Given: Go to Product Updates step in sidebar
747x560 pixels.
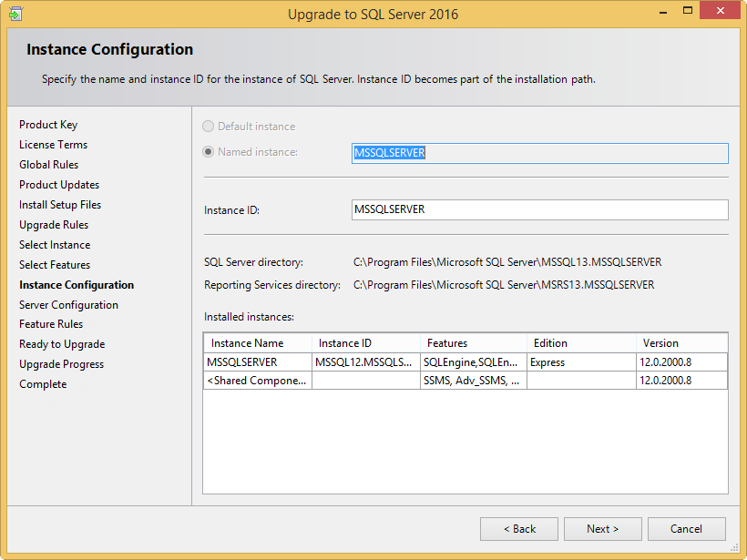Looking at the screenshot, I should (x=59, y=185).
